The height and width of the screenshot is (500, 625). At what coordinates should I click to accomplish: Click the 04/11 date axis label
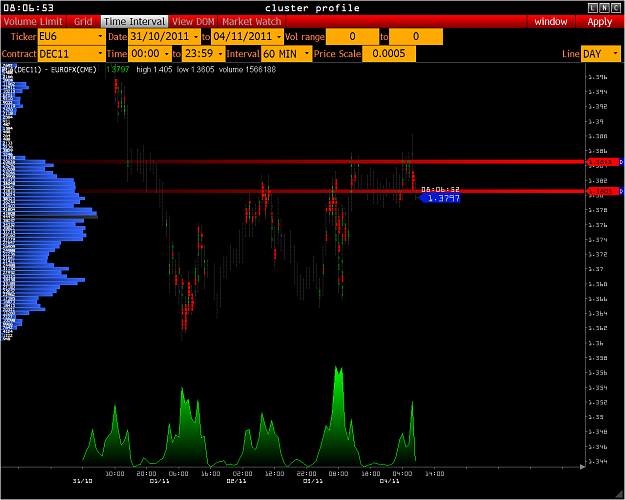coord(389,481)
